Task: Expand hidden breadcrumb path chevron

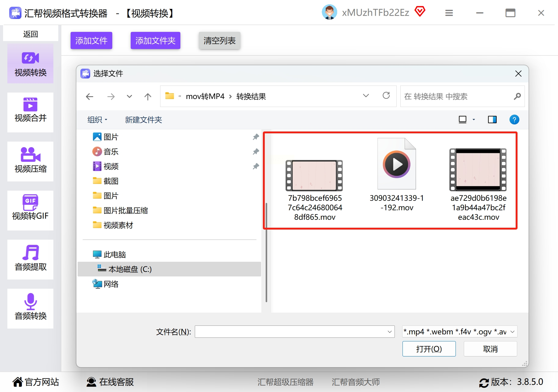Action: [x=180, y=96]
